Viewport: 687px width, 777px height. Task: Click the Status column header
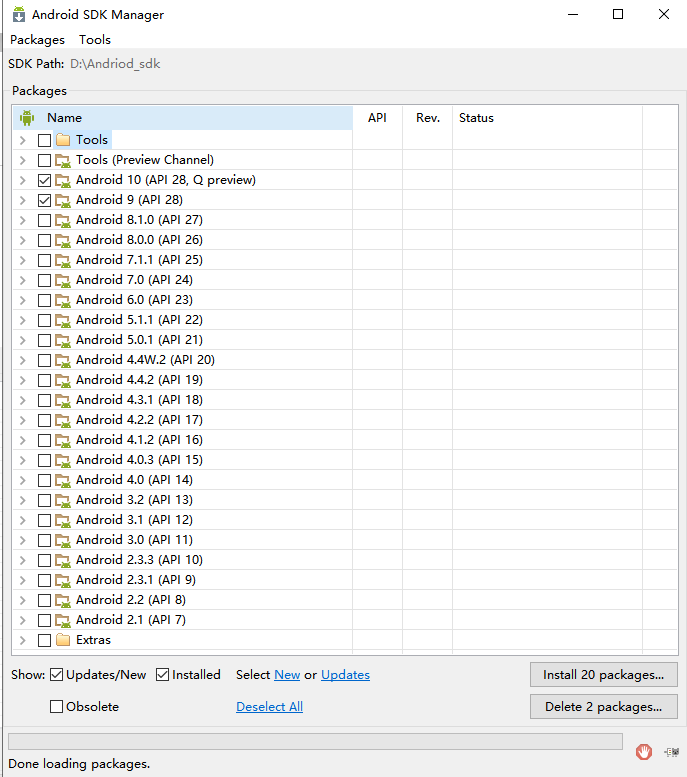pos(547,118)
